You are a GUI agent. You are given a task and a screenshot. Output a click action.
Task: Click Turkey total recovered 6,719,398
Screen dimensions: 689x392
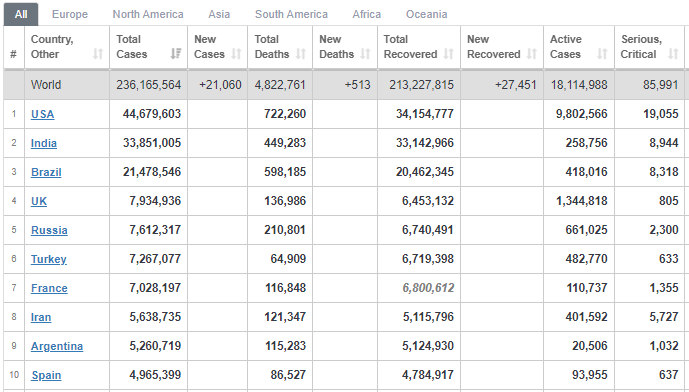(x=428, y=259)
